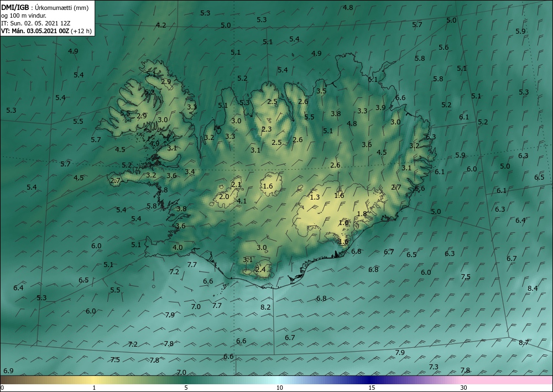Click the 8.2 value south of Iceland
553x392 pixels.
click(x=265, y=307)
